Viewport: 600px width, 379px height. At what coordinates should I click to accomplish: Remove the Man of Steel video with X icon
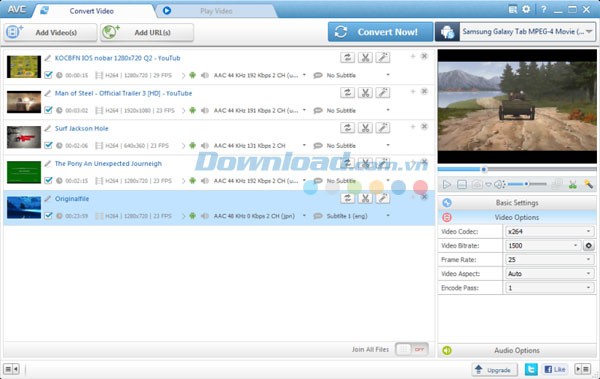(424, 91)
